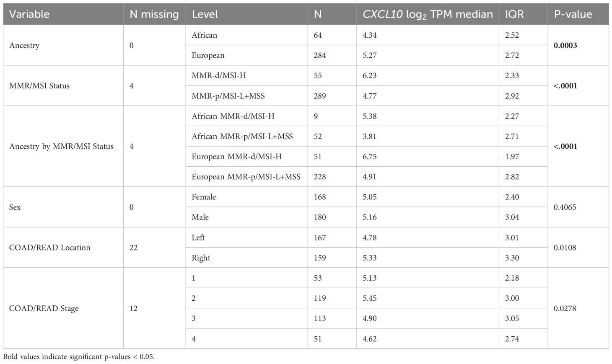Click the MMR/MSI Status variable cell
The width and height of the screenshot is (612, 364).
pyautogui.click(x=39, y=86)
